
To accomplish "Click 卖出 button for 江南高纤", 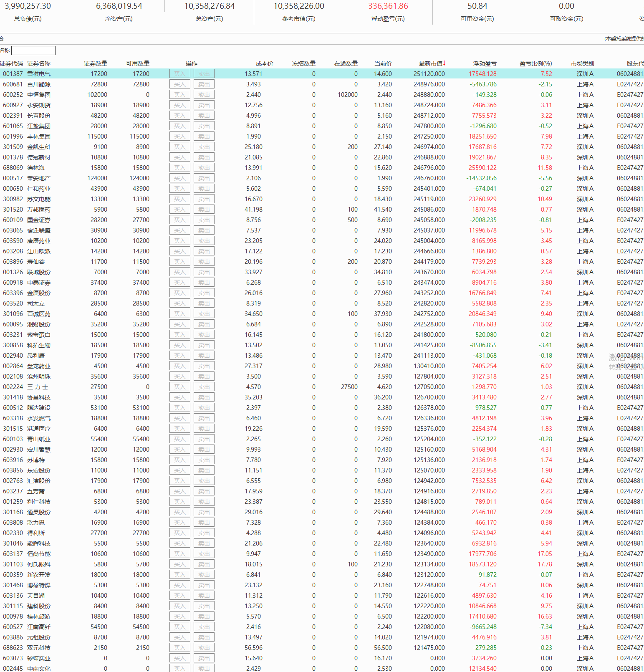I will point(204,627).
